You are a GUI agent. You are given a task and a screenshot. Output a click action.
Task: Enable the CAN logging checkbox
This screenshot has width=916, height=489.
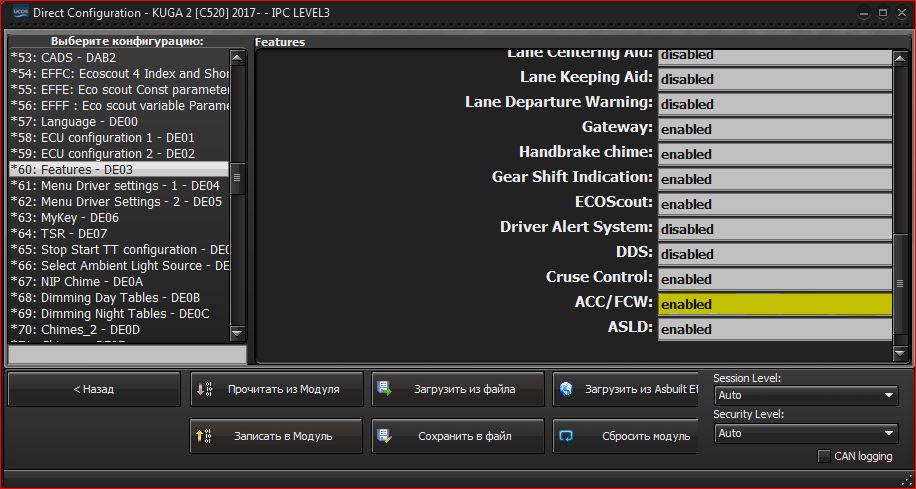pos(824,457)
